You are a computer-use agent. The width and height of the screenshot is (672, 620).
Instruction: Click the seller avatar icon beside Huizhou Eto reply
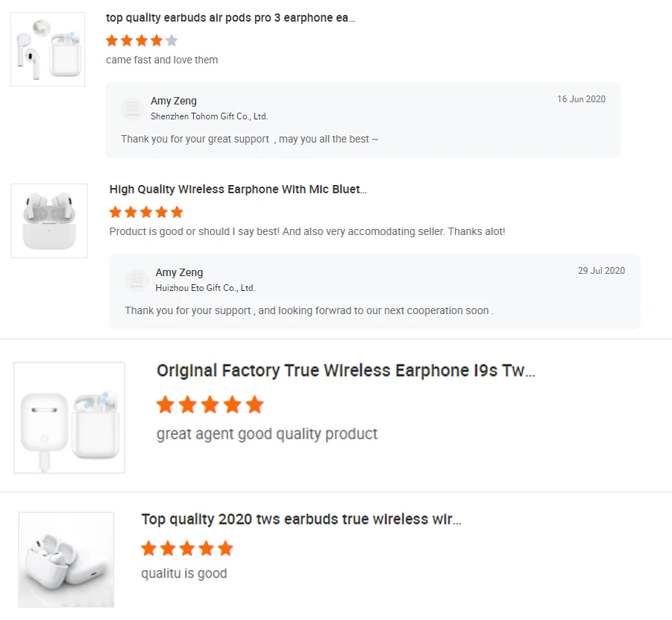136,281
